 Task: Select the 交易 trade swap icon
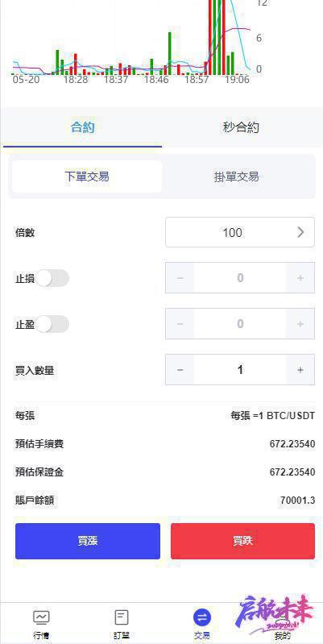pos(202,617)
